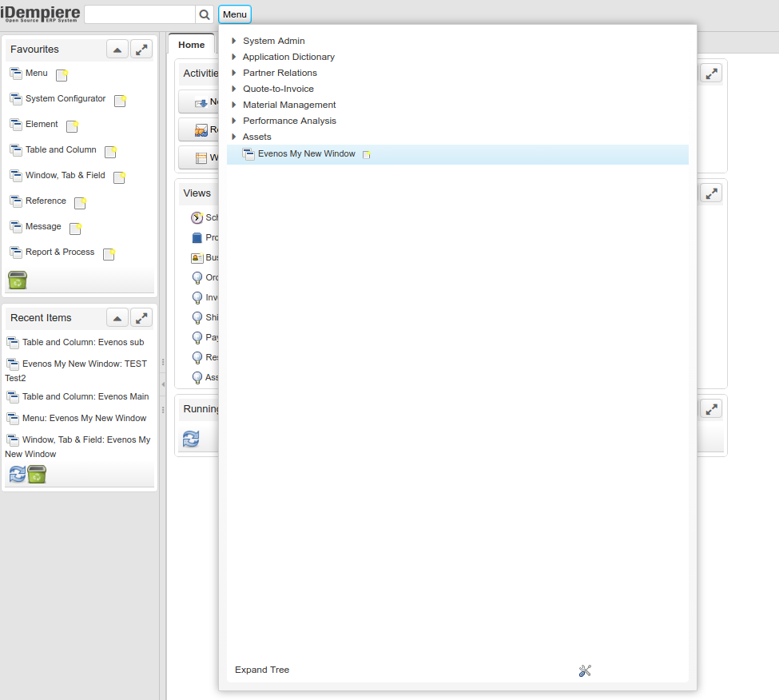Click the left sidebar collapse handle arrow
The image size is (779, 700).
[x=163, y=384]
